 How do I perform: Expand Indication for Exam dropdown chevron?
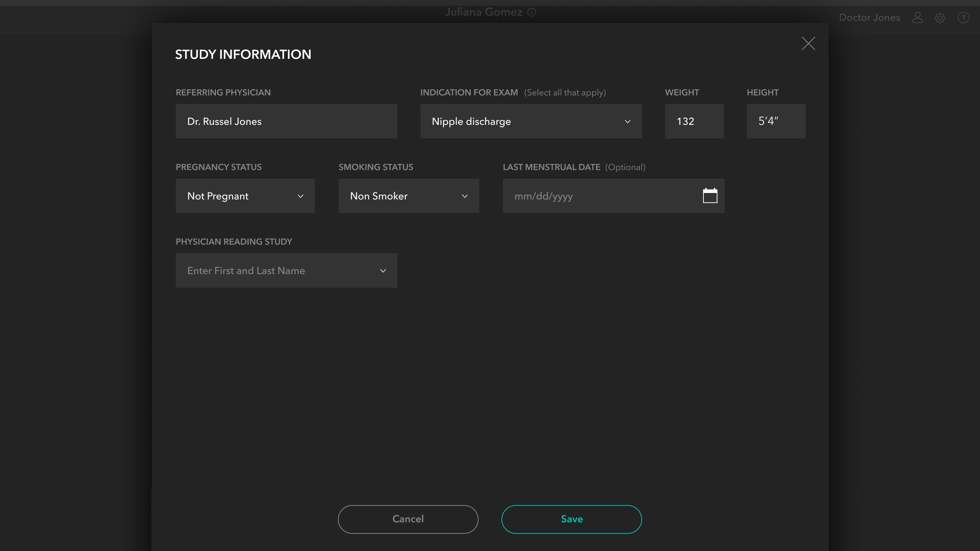[x=627, y=121]
